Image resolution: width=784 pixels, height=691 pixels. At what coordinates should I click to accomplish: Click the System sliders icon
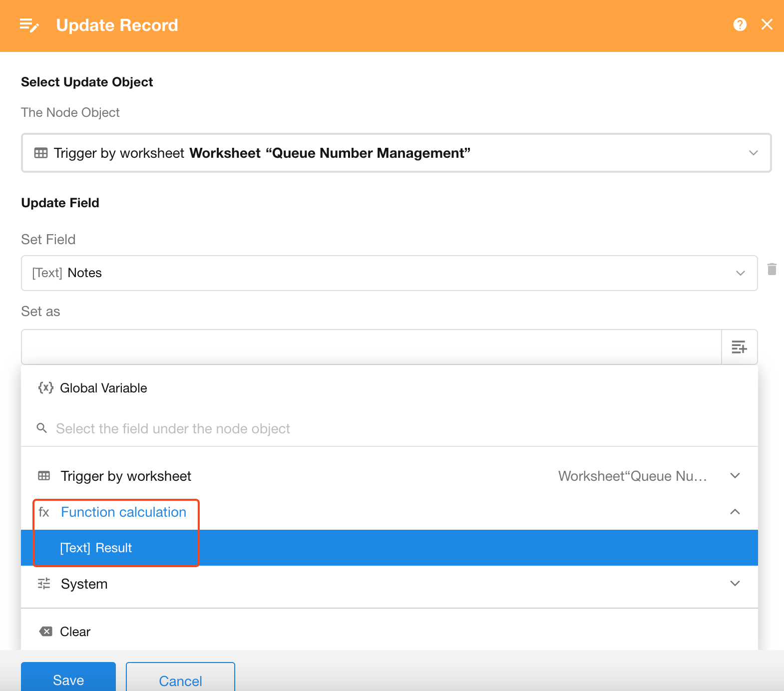(44, 584)
